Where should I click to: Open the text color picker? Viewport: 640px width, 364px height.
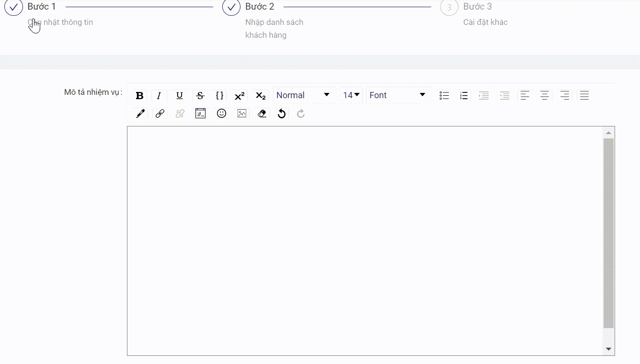[x=140, y=114]
